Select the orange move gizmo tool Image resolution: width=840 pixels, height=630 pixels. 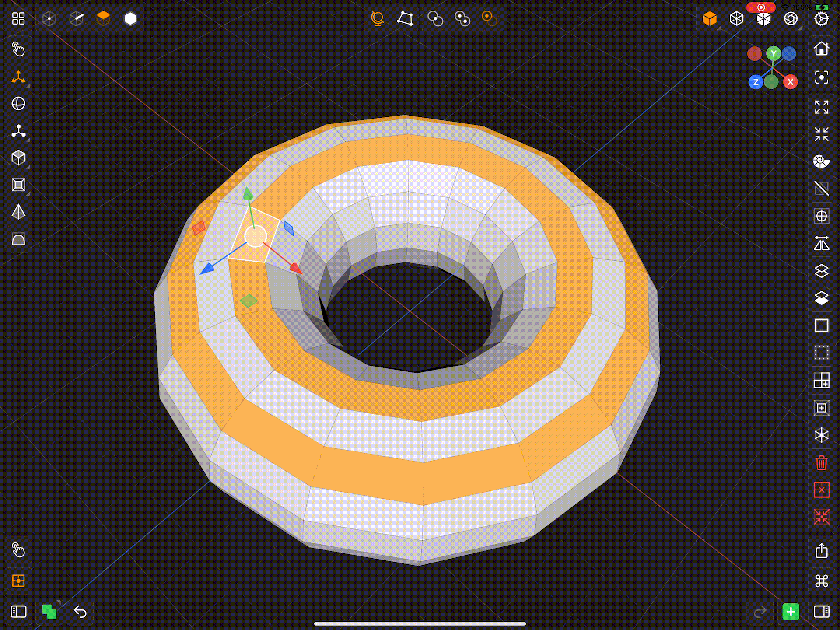[x=18, y=77]
